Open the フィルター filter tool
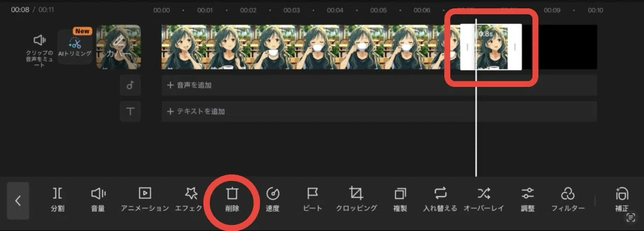The image size is (644, 231). pyautogui.click(x=568, y=199)
